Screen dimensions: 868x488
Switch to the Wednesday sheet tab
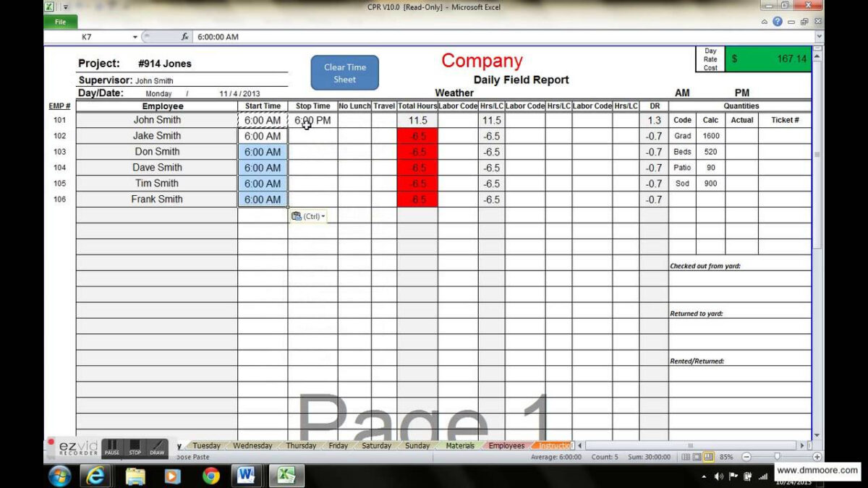(x=253, y=445)
